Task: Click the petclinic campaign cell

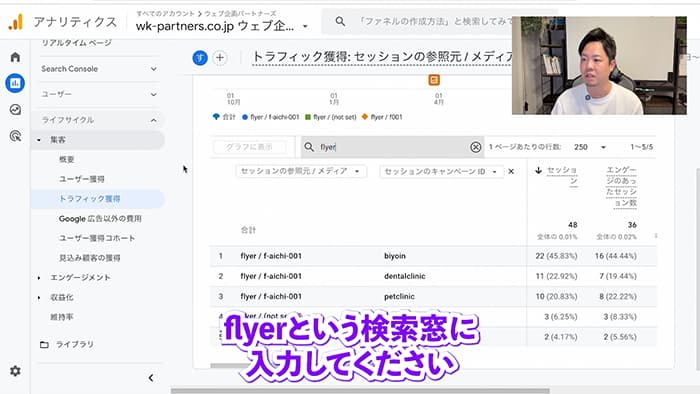Action: coord(399,297)
